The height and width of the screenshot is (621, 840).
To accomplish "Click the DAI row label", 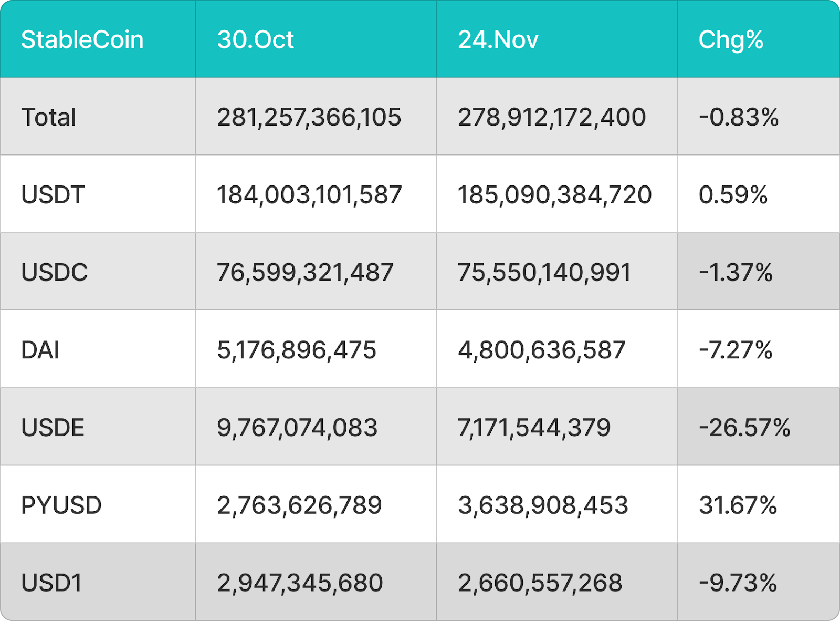I will tap(40, 350).
